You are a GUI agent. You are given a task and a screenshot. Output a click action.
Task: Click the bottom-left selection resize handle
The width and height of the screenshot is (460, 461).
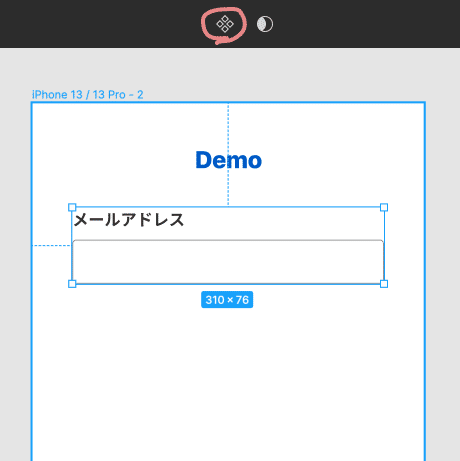72,284
